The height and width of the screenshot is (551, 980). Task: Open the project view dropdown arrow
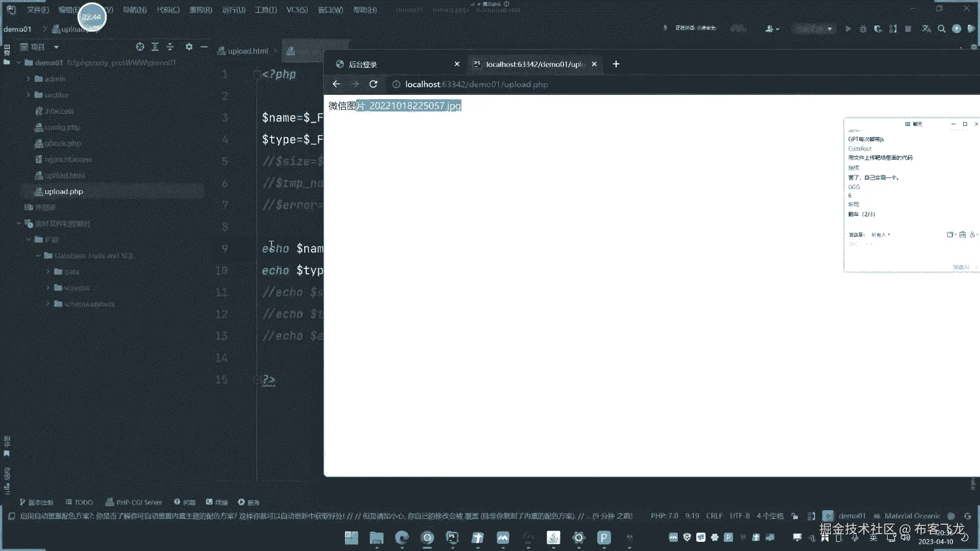pyautogui.click(x=56, y=47)
